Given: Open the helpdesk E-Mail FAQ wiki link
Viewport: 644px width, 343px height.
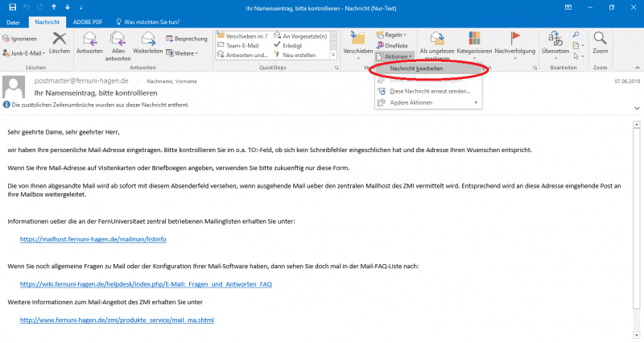Looking at the screenshot, I should pyautogui.click(x=146, y=284).
